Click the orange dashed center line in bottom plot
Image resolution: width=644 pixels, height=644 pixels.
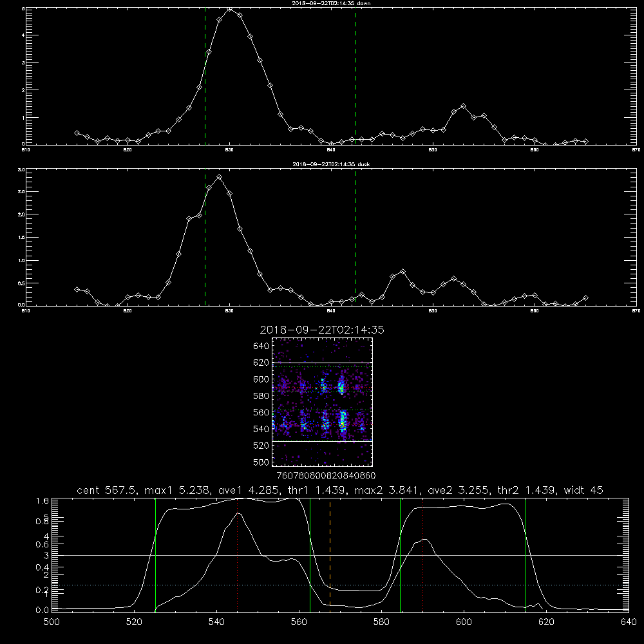(x=330, y=555)
